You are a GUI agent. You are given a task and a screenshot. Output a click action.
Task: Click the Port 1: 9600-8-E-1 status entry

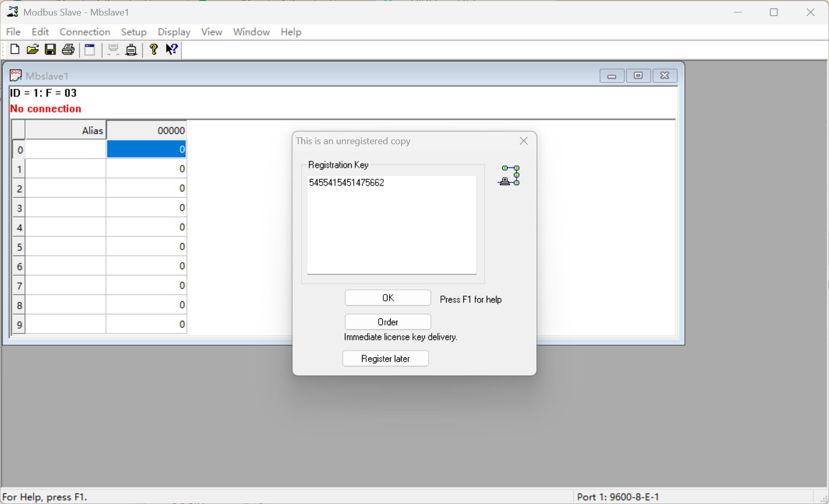618,497
